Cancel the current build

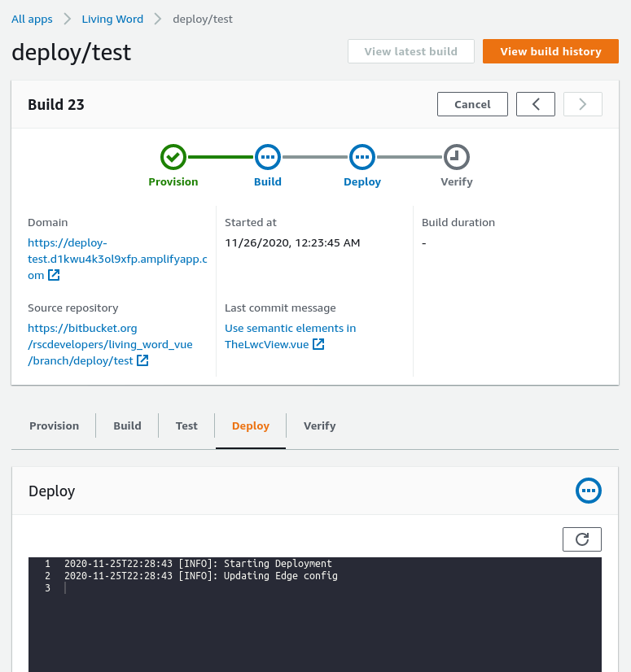tap(472, 104)
